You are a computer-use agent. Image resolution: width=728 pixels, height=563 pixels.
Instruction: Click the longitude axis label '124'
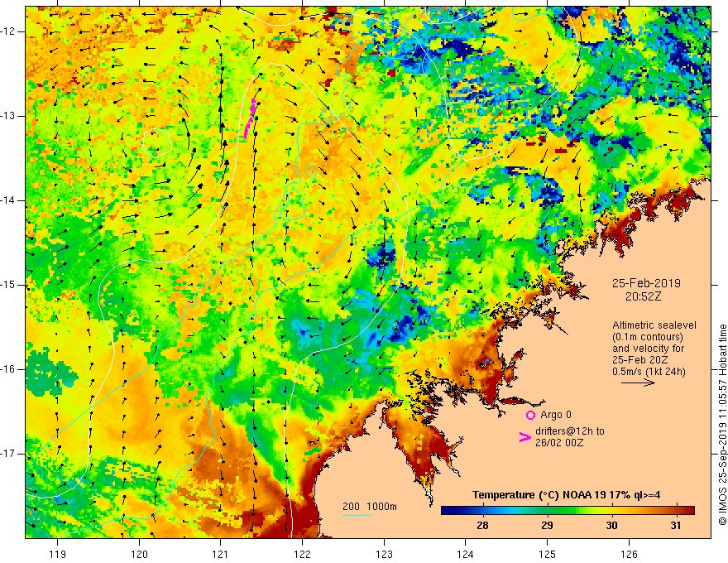click(x=465, y=554)
